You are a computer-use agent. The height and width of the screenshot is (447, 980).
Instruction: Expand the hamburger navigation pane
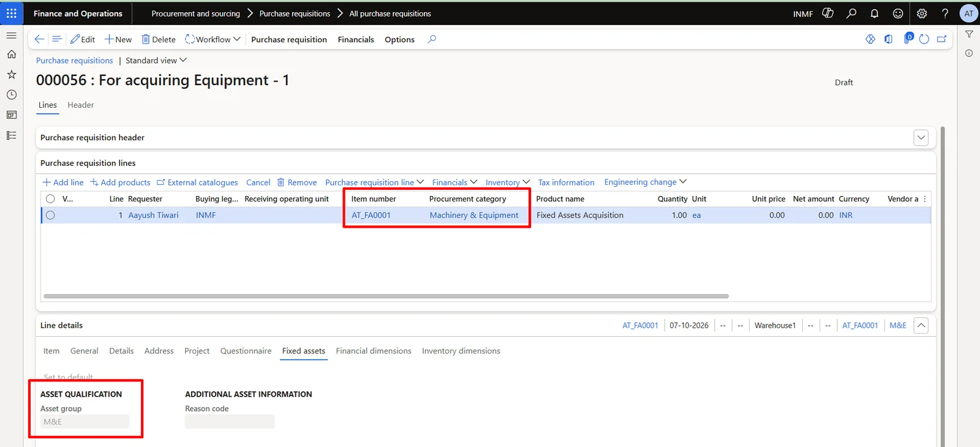(x=11, y=36)
